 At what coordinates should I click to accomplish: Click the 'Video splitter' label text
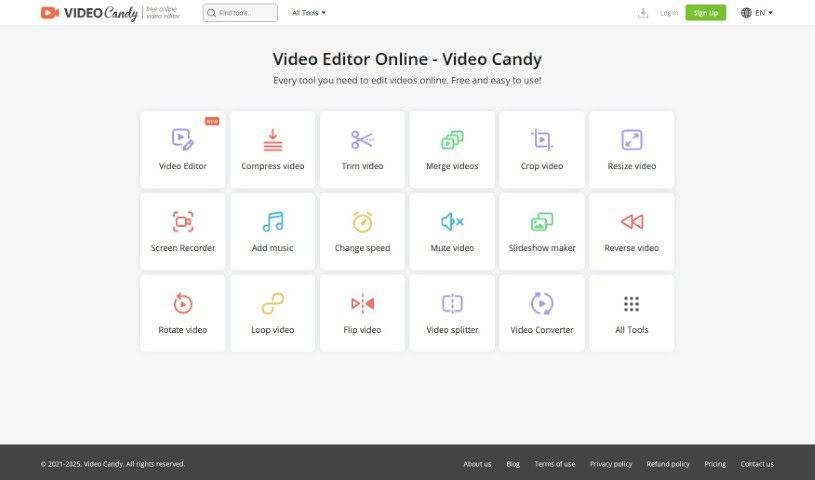click(452, 330)
